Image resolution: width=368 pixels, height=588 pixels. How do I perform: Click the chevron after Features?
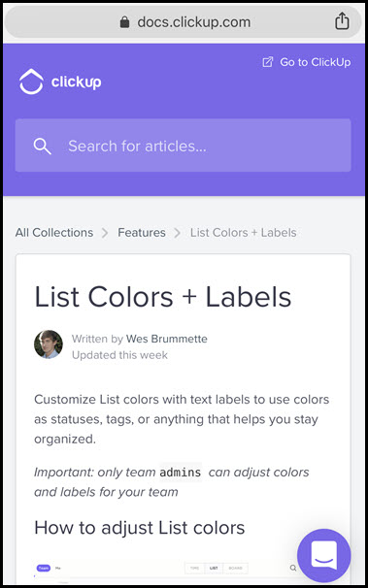click(x=177, y=233)
